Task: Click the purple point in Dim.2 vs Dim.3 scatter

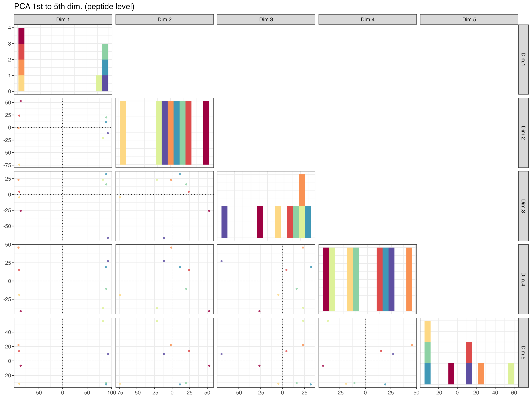Action: coord(164,238)
